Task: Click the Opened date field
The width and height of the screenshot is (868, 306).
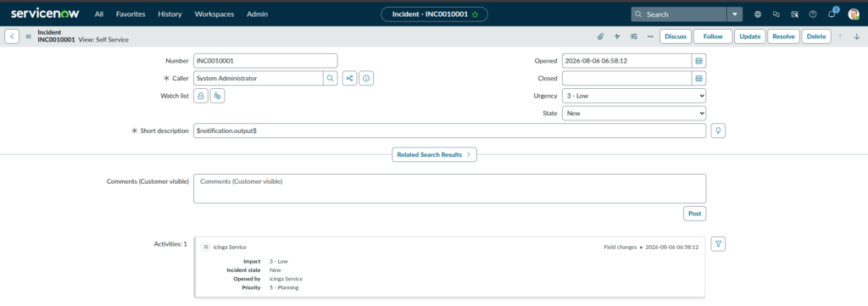Action: pyautogui.click(x=626, y=61)
